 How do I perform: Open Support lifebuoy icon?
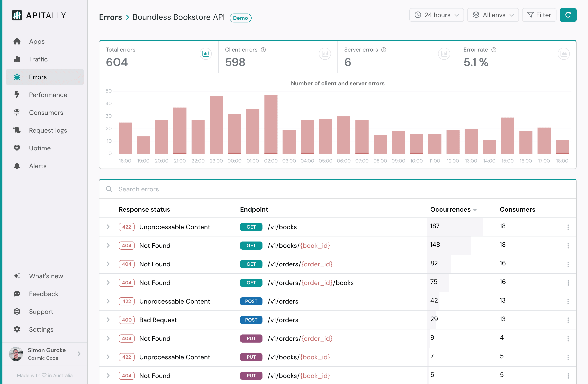(17, 312)
